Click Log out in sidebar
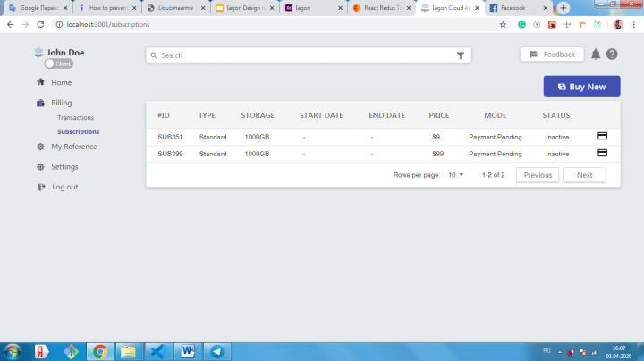 click(65, 187)
